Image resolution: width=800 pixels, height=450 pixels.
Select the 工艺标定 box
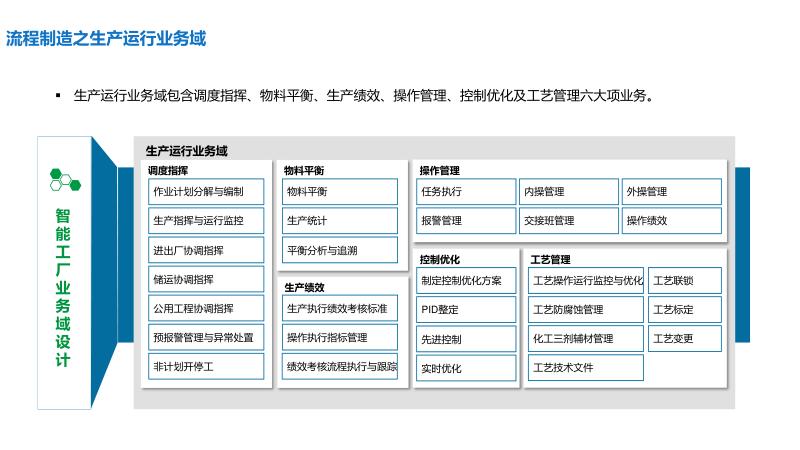685,310
